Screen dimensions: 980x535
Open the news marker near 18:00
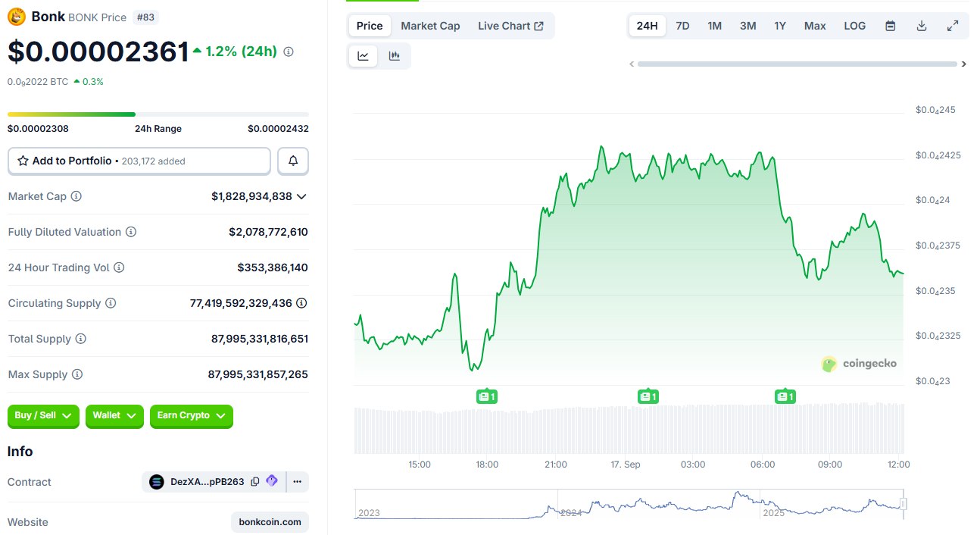click(486, 396)
